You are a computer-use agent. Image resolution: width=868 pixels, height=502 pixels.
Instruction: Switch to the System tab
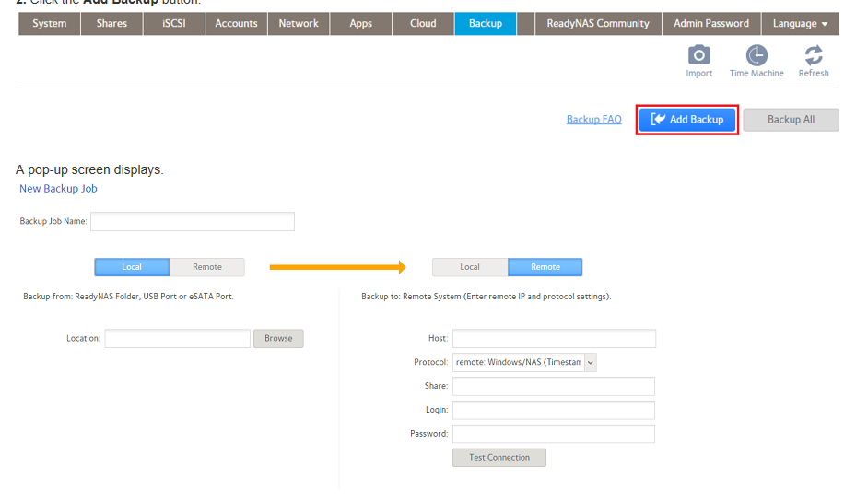click(49, 24)
